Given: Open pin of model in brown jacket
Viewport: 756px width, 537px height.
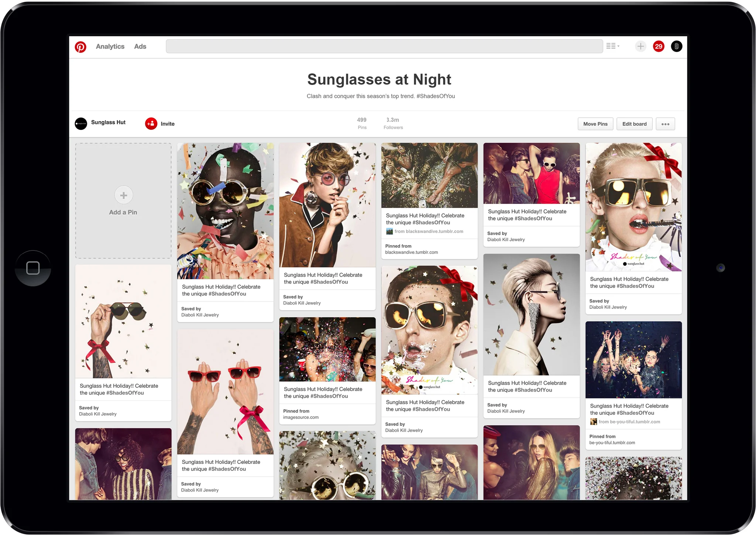Looking at the screenshot, I should [x=327, y=205].
